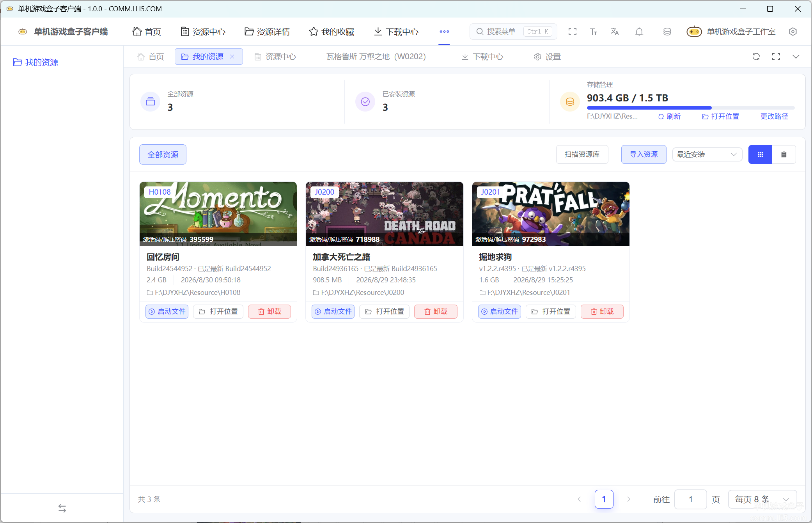Switch to the 瓦格鲁斯 万壑之地 (W0202) tab
The image size is (812, 523).
pos(376,57)
